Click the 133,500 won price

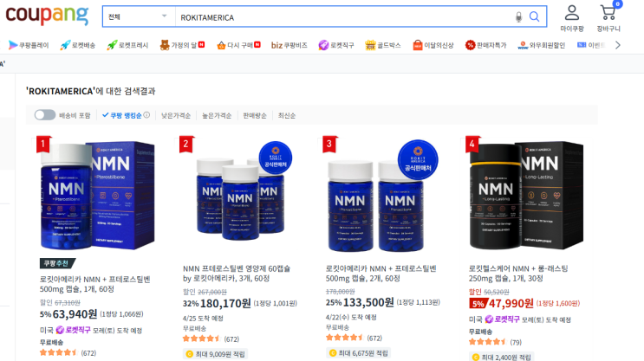point(368,303)
